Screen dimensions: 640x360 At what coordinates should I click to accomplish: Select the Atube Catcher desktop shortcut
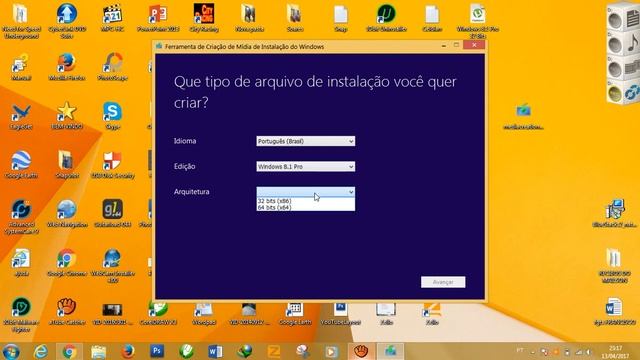[x=67, y=311]
